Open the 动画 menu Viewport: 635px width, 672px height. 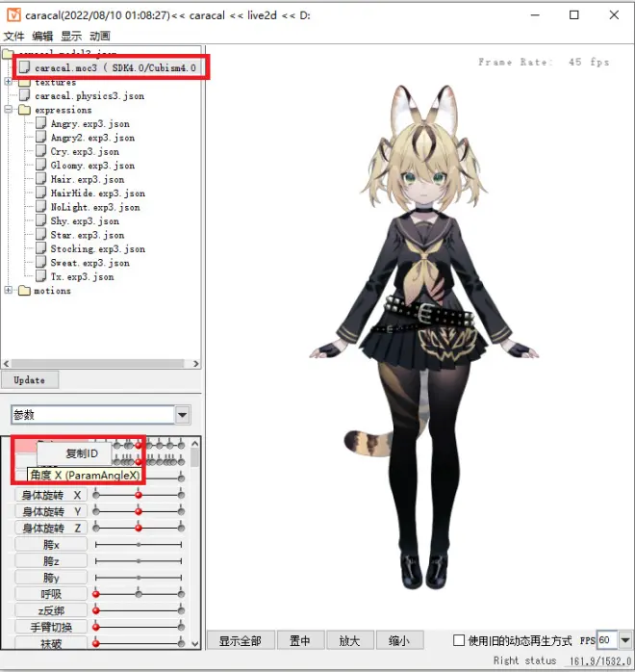(x=100, y=36)
